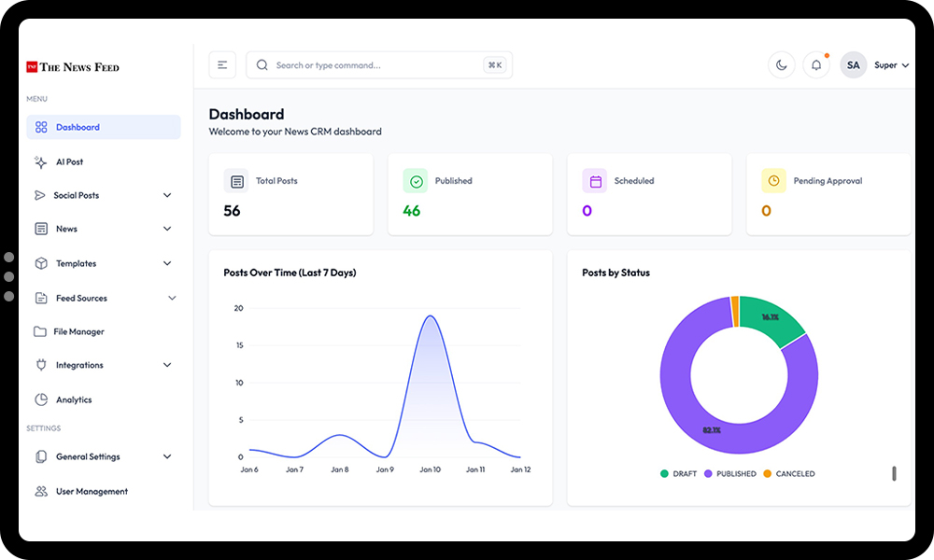Click the search command input field
Image resolution: width=934 pixels, height=560 pixels.
click(x=374, y=64)
